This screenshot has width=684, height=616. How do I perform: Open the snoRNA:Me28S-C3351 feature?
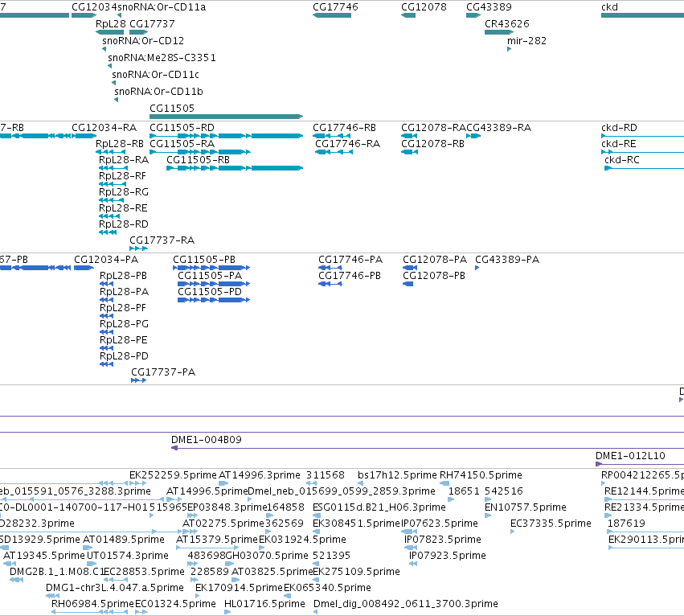(109, 66)
